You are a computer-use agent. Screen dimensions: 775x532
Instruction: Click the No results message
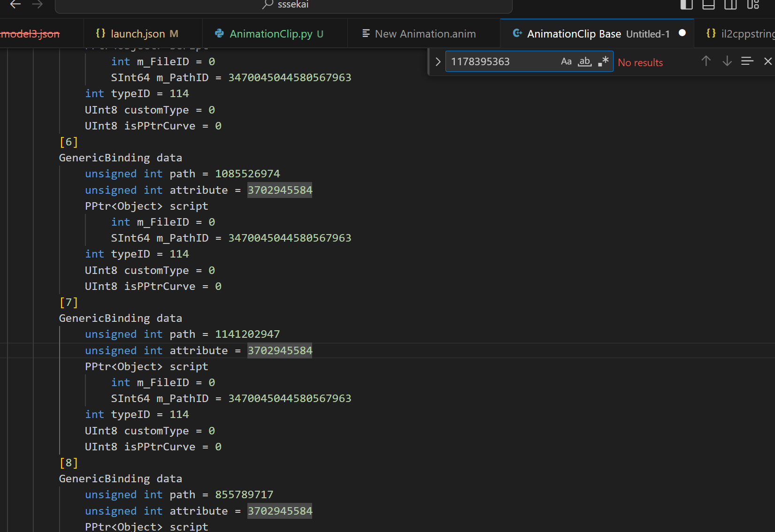coord(640,62)
